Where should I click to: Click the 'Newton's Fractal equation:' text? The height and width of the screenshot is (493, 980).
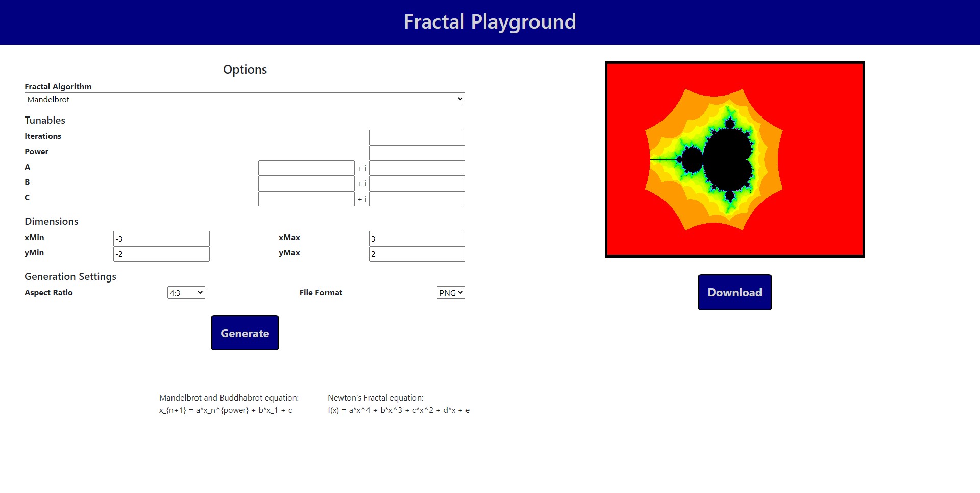click(x=376, y=398)
